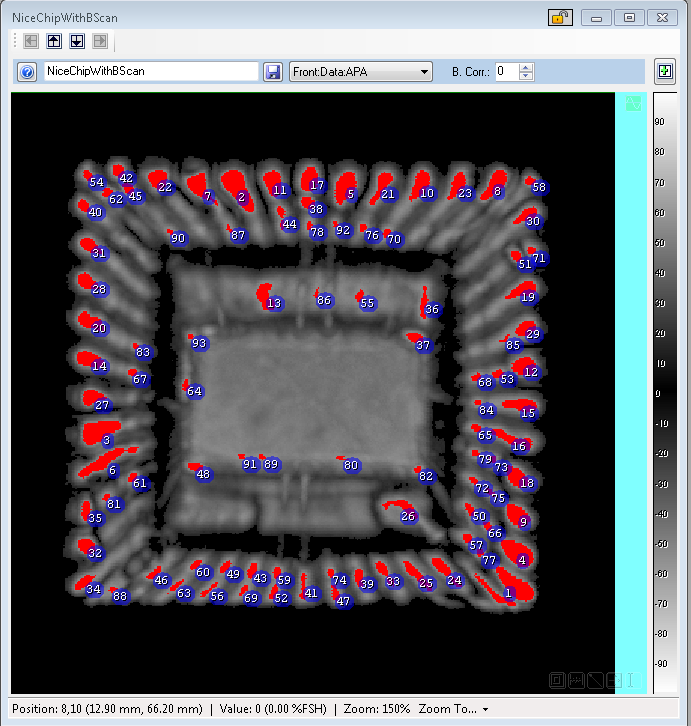
Task: Open the Front:Data:APA dropdown
Action: 360,72
